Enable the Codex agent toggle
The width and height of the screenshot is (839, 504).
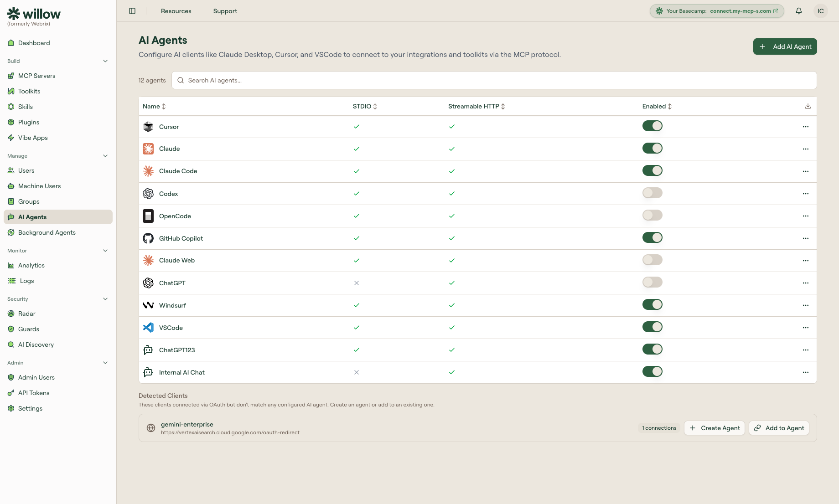point(653,193)
